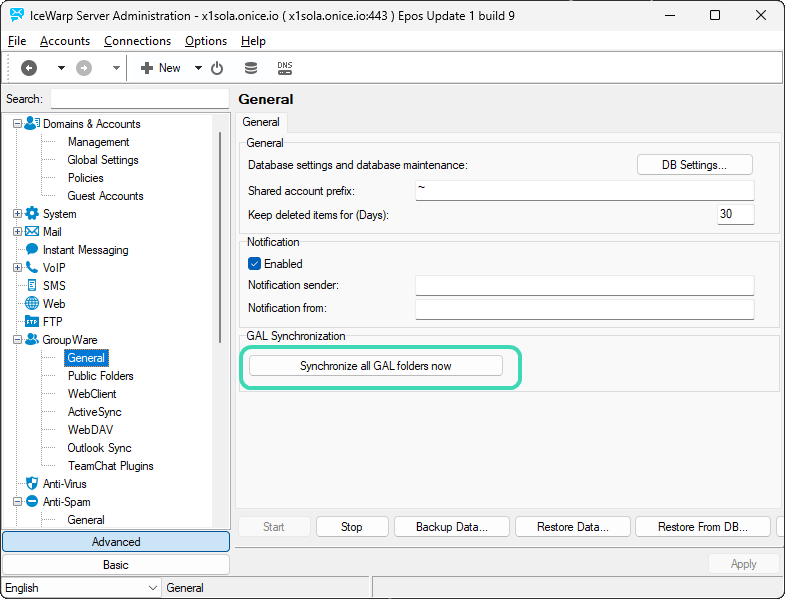The width and height of the screenshot is (785, 599).
Task: Click the Domains & Accounts users icon
Action: click(32, 123)
